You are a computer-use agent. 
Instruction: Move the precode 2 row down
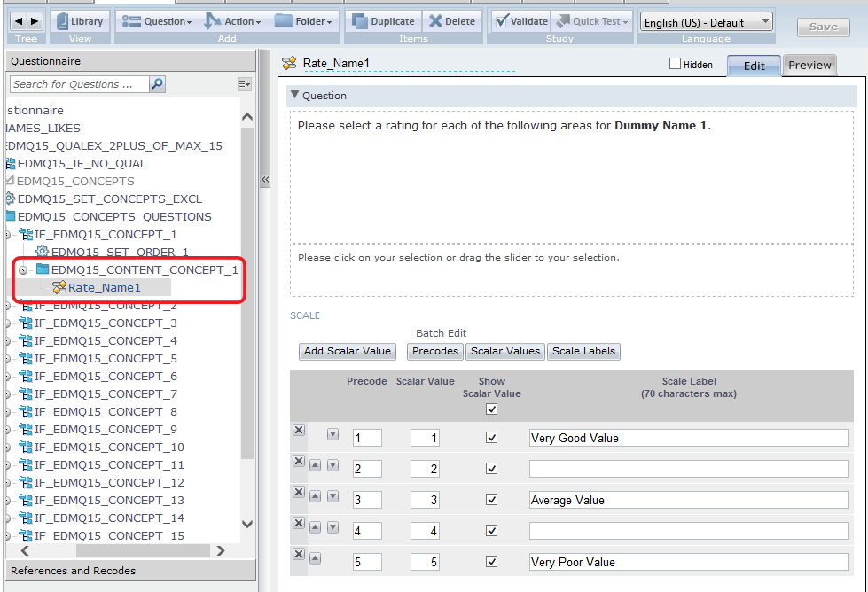(x=332, y=465)
